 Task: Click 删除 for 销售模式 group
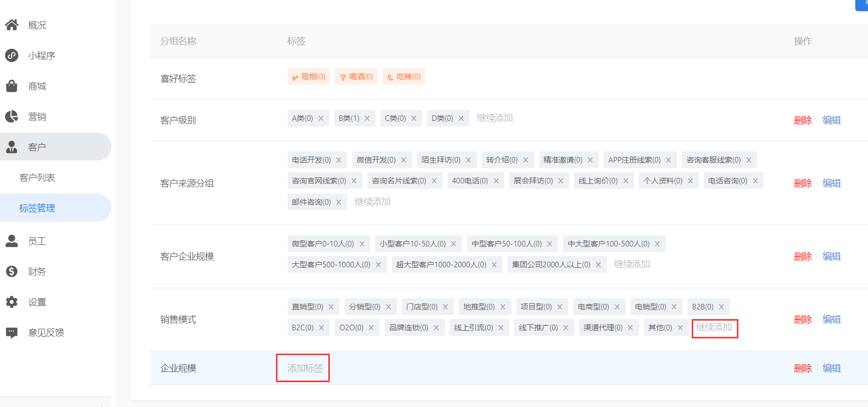pyautogui.click(x=803, y=320)
